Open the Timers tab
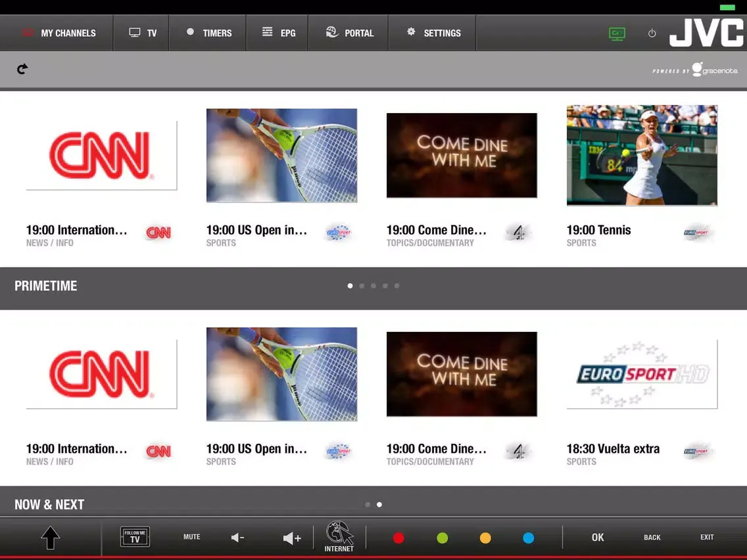Image resolution: width=747 pixels, height=560 pixels. pos(208,33)
